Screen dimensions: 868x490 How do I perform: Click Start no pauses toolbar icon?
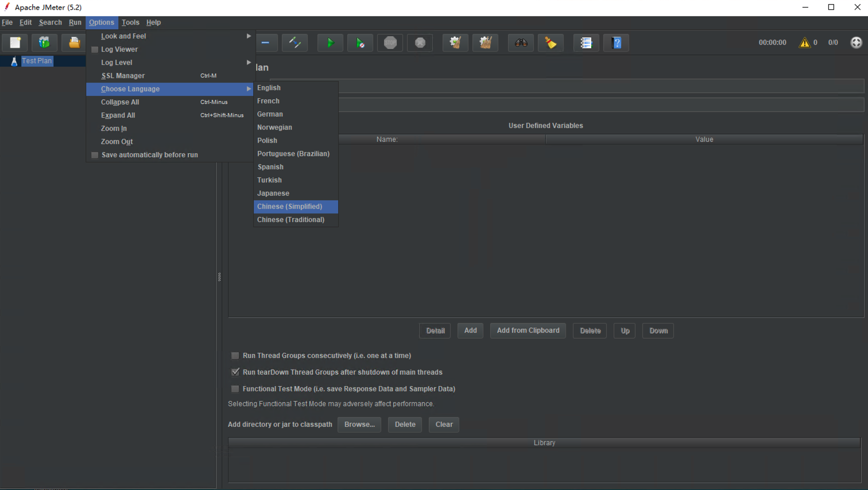(x=360, y=43)
